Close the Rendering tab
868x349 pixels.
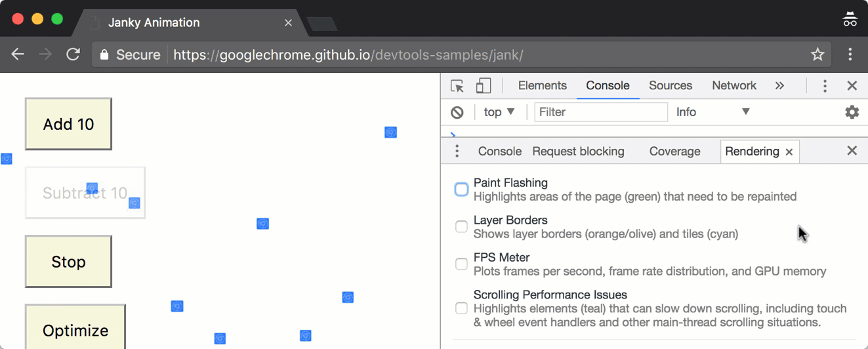coord(789,152)
